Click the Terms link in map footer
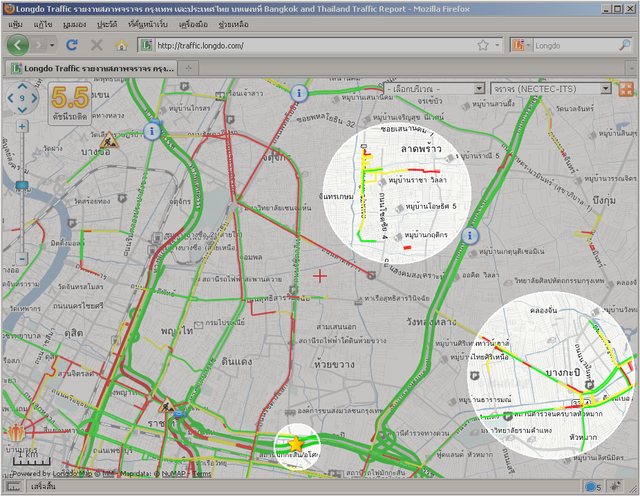 (x=202, y=474)
